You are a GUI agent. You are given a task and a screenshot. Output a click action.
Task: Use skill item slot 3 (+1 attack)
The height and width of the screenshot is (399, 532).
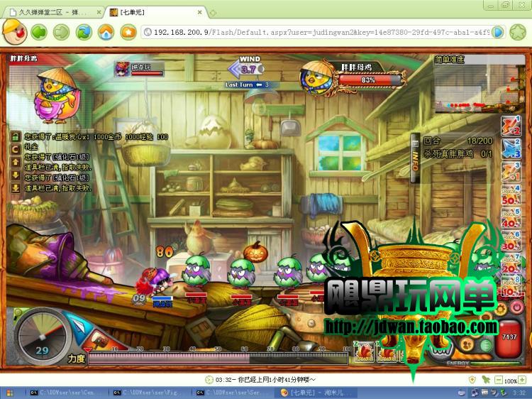click(511, 172)
